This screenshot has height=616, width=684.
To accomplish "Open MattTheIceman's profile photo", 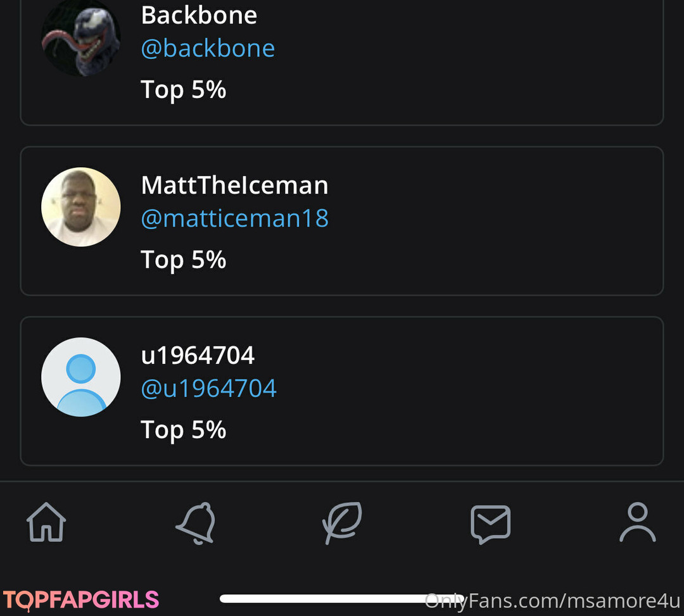I will (80, 207).
